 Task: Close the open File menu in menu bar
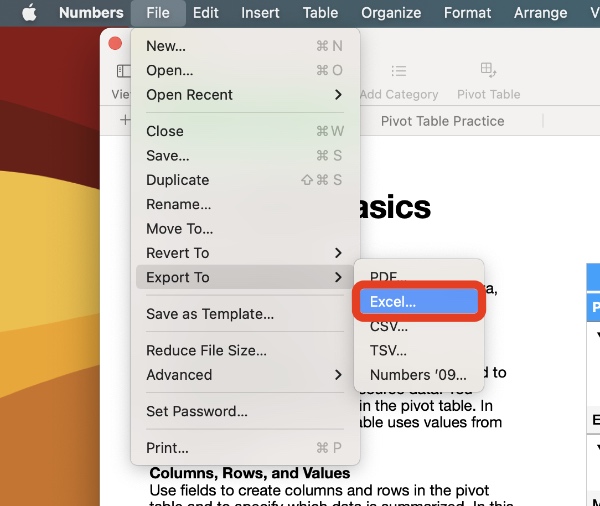point(158,13)
